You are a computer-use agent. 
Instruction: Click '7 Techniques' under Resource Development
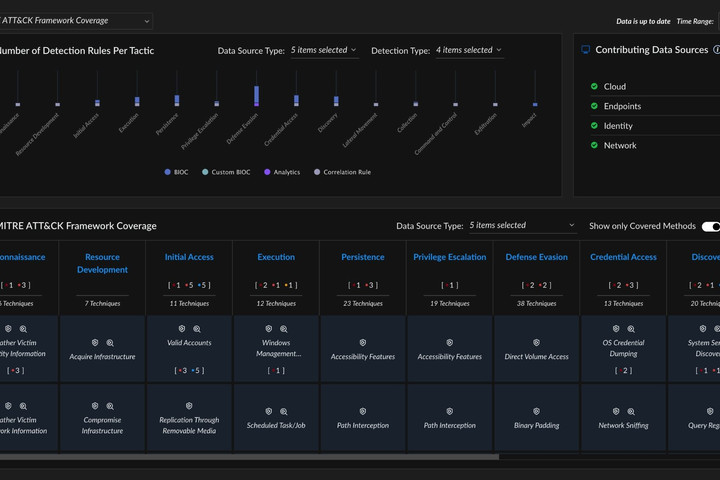point(102,304)
